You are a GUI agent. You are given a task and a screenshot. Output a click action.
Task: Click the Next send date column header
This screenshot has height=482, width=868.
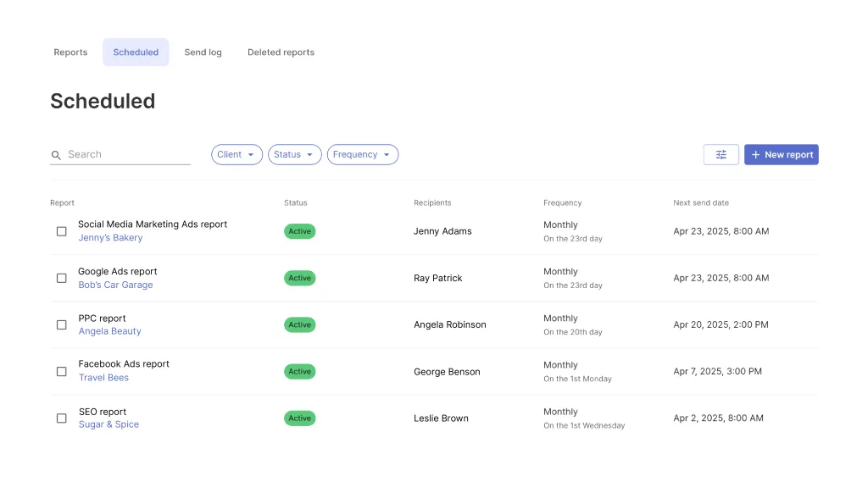[x=701, y=203]
